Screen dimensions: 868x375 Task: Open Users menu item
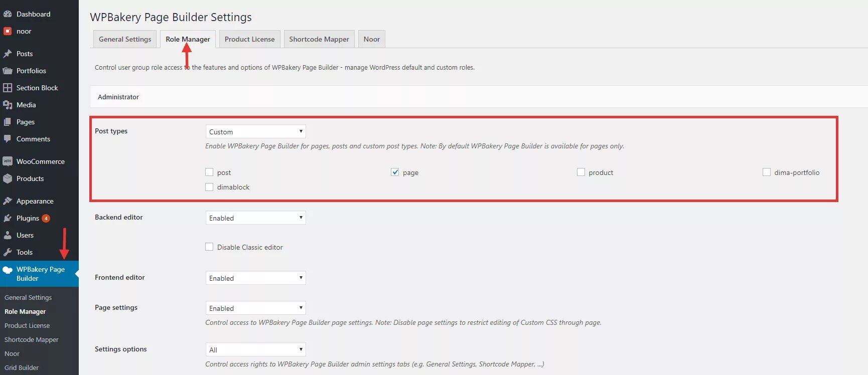[x=25, y=235]
